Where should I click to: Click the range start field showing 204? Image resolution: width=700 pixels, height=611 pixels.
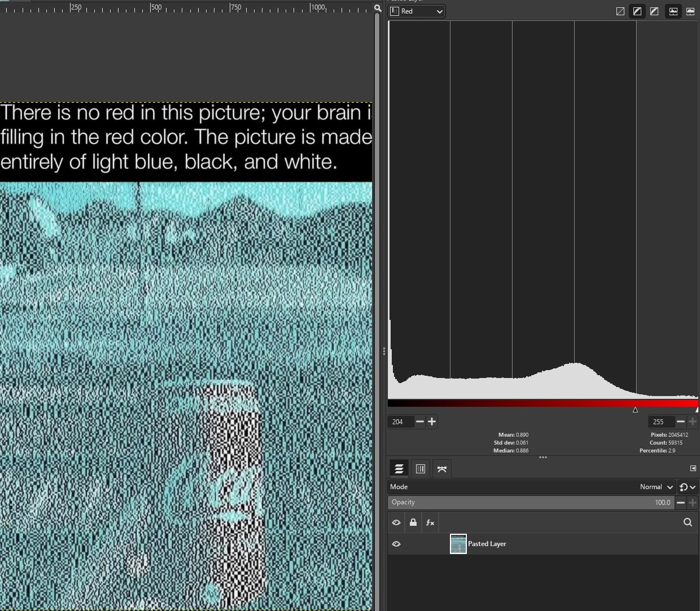tap(401, 422)
